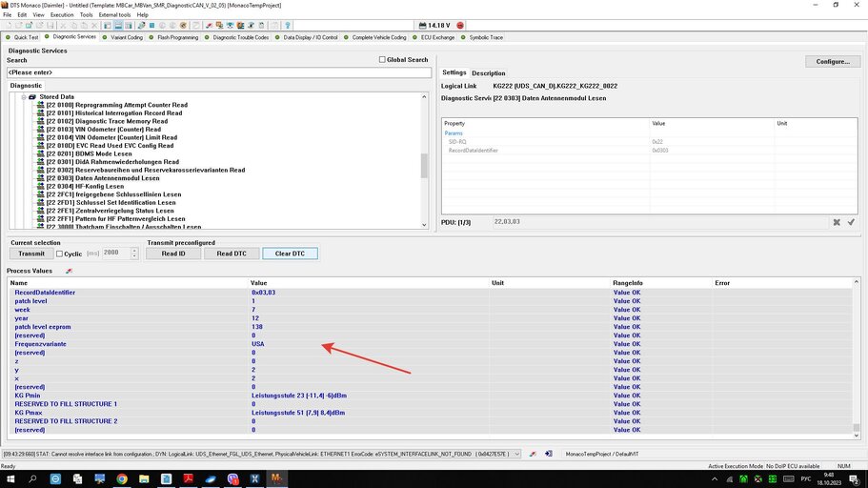Viewport: 868px width, 488px height.
Task: Click the pin icon next to Process Values
Action: (x=69, y=272)
